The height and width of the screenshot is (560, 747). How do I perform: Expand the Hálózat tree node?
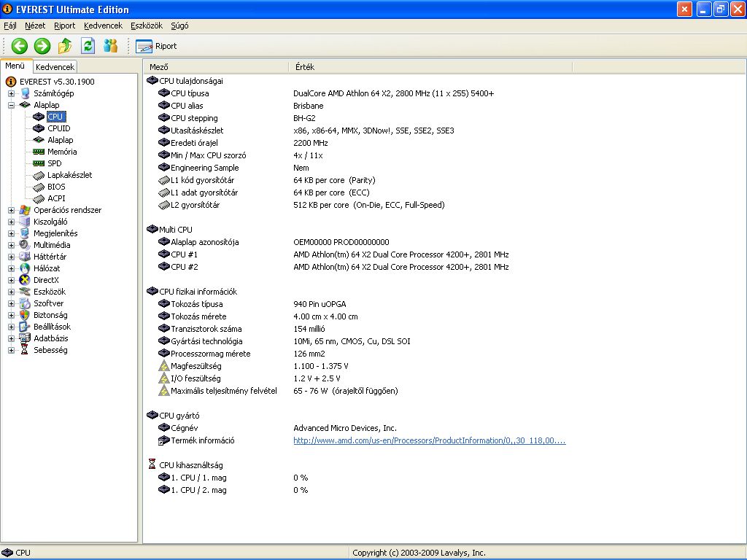click(x=12, y=268)
